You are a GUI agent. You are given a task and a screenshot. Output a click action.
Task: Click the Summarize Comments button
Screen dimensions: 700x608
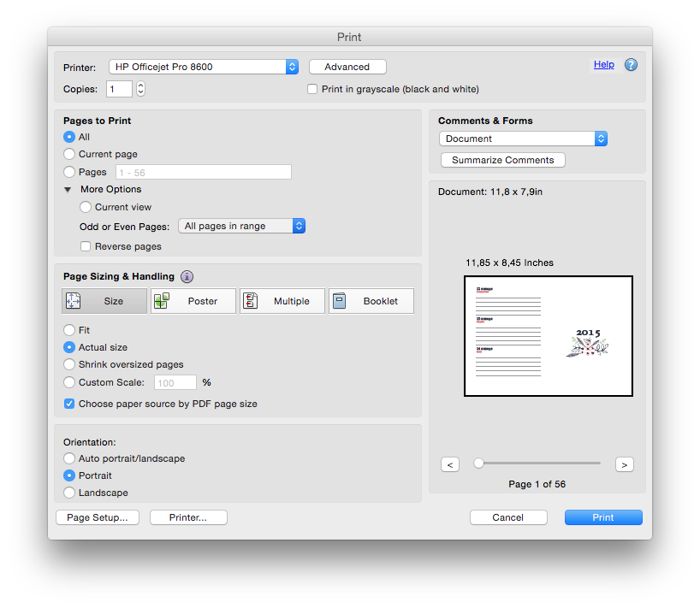click(503, 160)
